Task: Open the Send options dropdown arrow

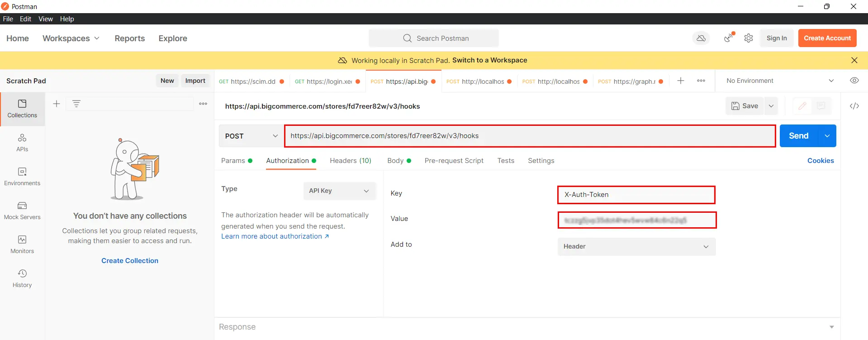Action: 827,136
